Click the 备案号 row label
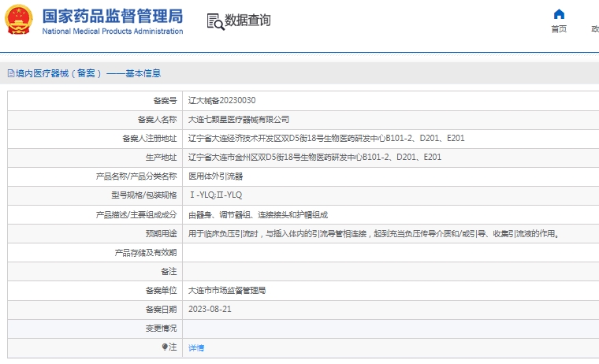Screen dimensions: 599x364 [x=165, y=100]
